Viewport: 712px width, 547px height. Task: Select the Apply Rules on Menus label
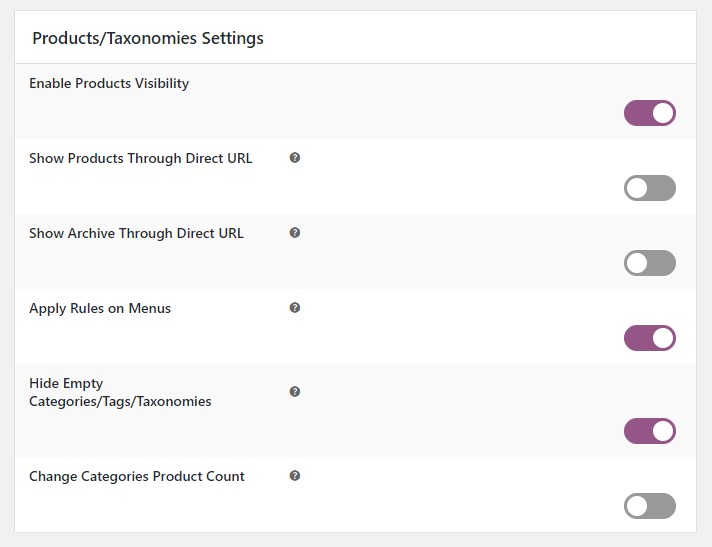point(100,308)
